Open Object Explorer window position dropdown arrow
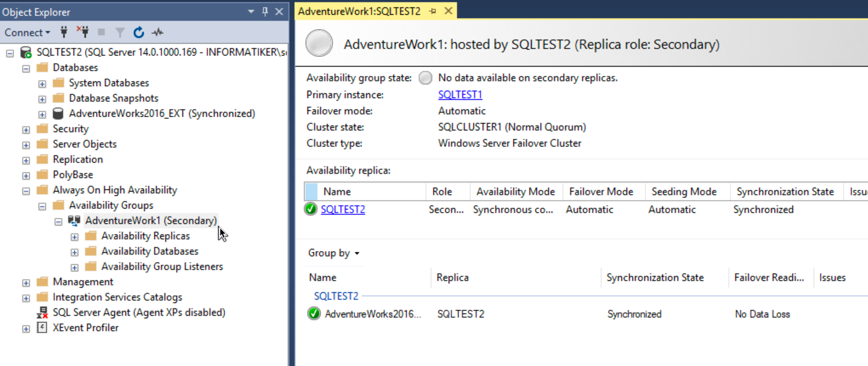The image size is (868, 366). [x=251, y=11]
